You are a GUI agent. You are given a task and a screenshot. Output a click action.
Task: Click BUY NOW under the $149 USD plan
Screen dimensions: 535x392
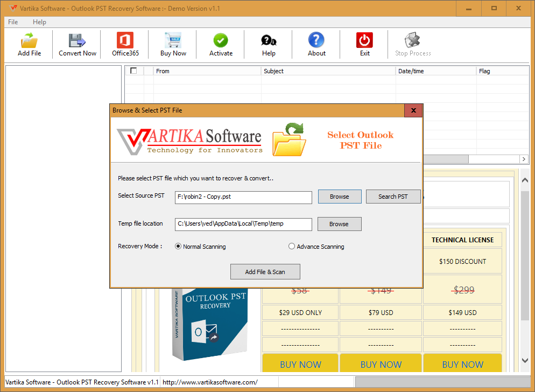tap(462, 364)
